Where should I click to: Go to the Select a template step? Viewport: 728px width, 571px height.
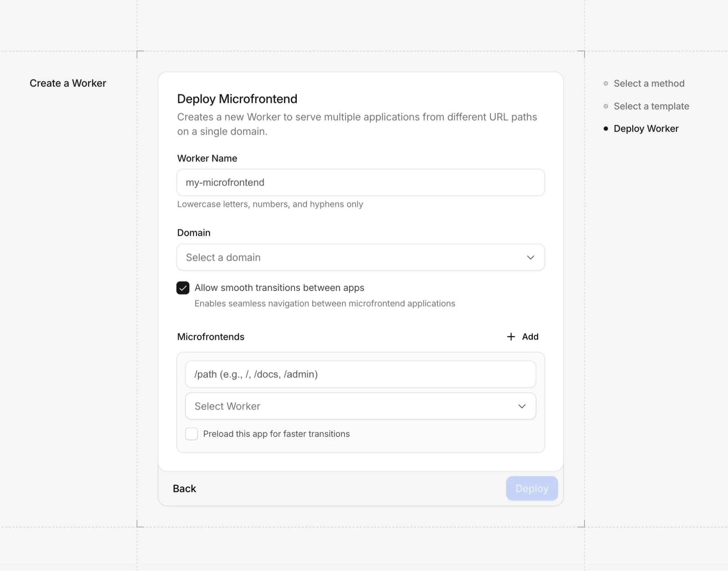click(651, 106)
